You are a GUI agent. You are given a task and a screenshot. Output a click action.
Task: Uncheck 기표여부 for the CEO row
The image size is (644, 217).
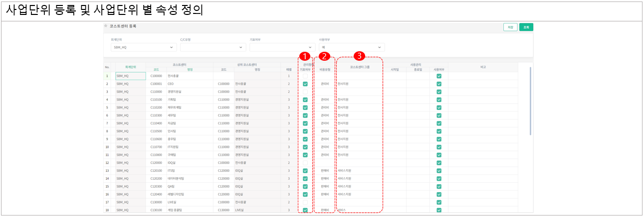click(x=305, y=84)
